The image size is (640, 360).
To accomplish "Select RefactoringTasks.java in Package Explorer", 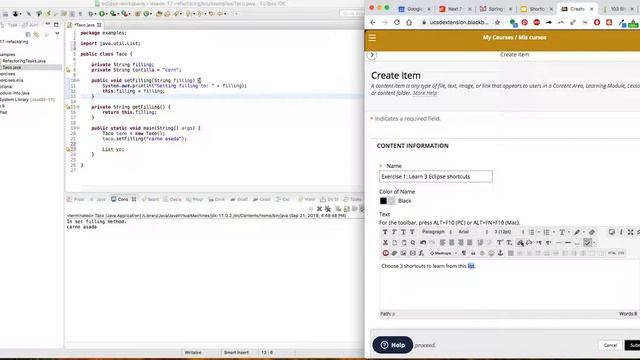I will (x=24, y=61).
